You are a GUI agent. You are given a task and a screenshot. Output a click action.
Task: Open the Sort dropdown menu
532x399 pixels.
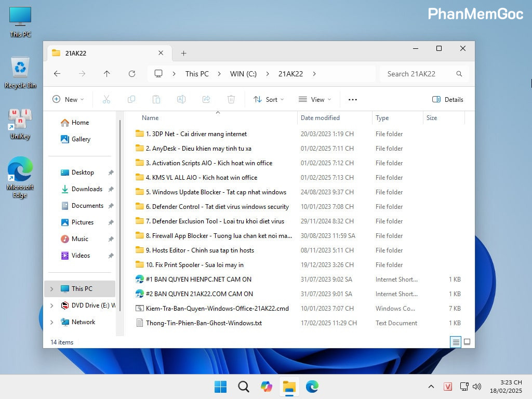pos(269,99)
